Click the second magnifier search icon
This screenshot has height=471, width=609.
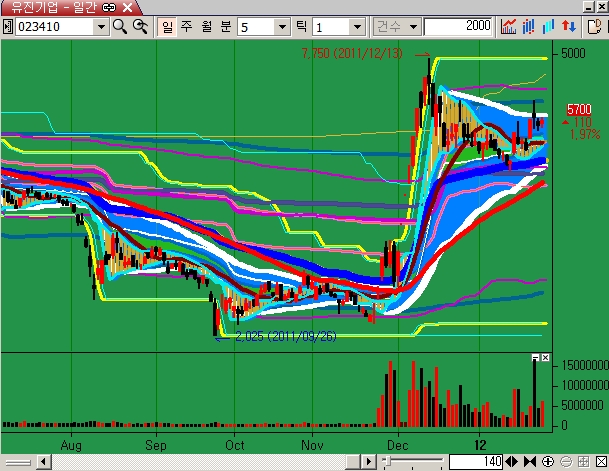pos(140,26)
